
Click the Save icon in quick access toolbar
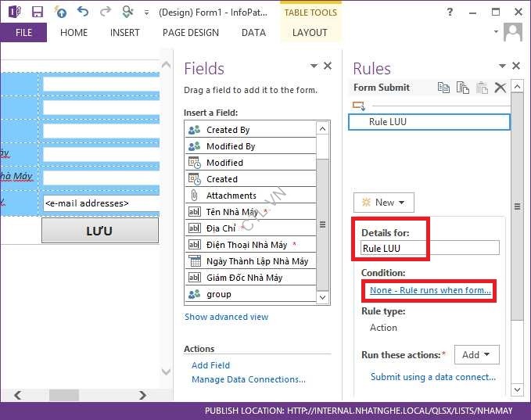click(38, 12)
